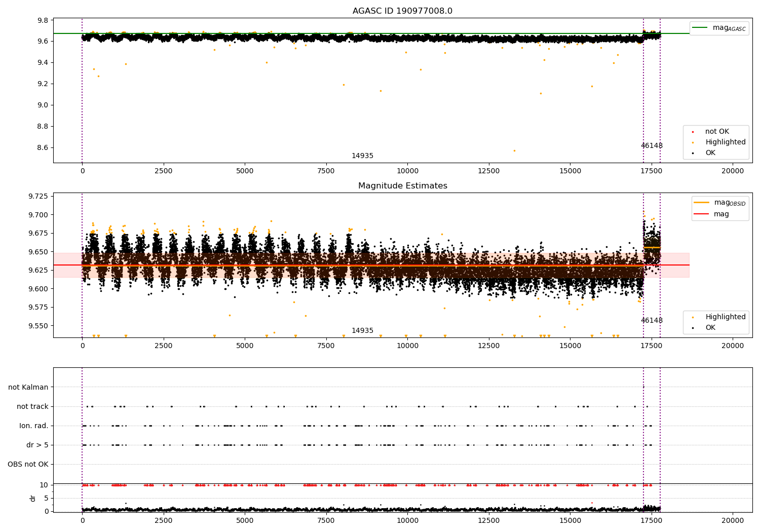Click the 46148 annotation in top plot
Screen dimensions: 760x532
tap(652, 146)
